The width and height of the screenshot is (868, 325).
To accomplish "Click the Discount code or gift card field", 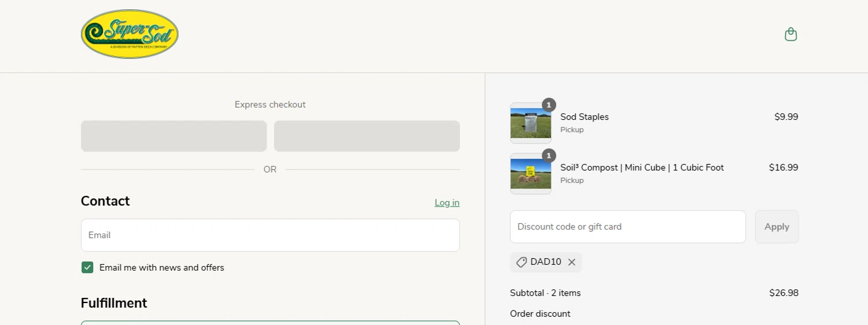I will coord(628,227).
